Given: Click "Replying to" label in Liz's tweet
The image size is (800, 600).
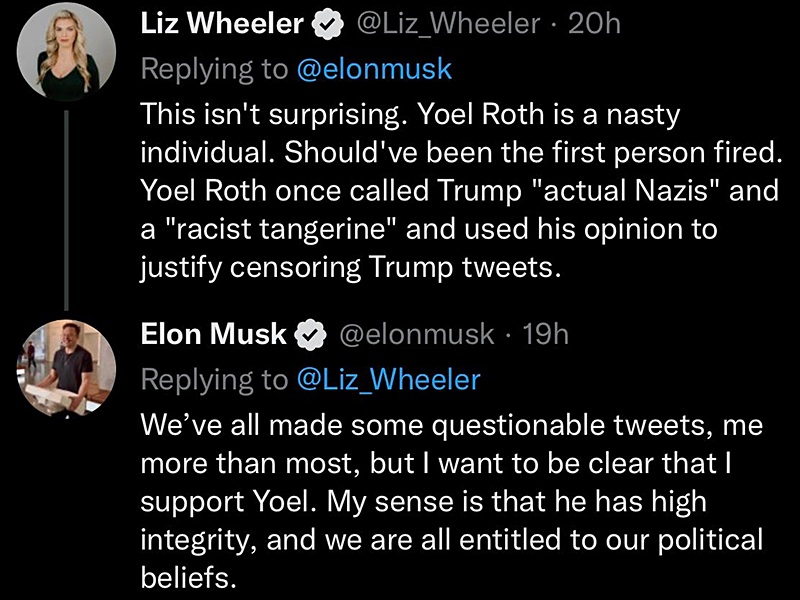Looking at the screenshot, I should pyautogui.click(x=212, y=70).
